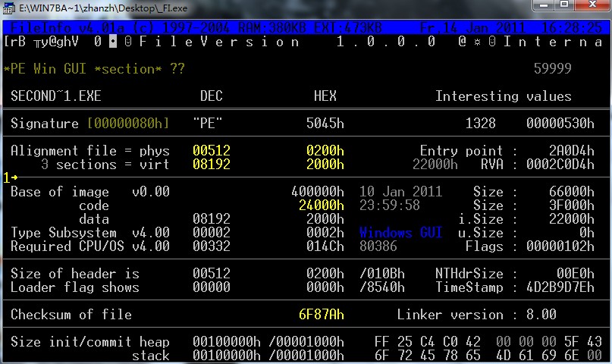This screenshot has width=612, height=364.
Task: Click the Linker version 8.00 text
Action: click(476, 315)
